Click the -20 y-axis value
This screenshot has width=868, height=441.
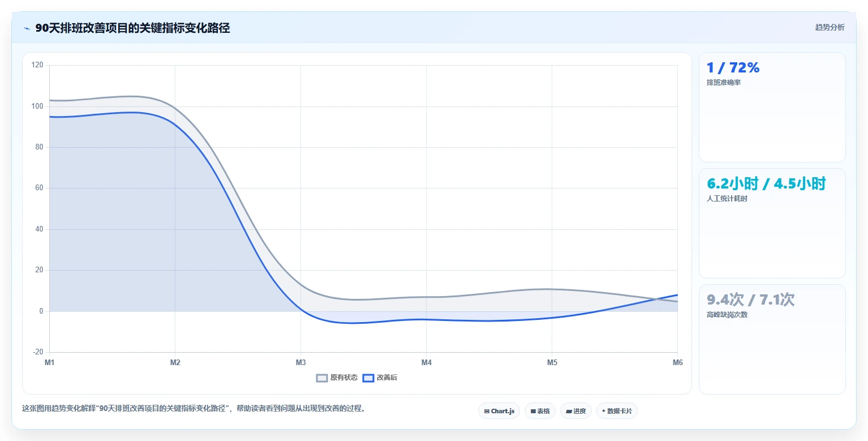tap(37, 352)
